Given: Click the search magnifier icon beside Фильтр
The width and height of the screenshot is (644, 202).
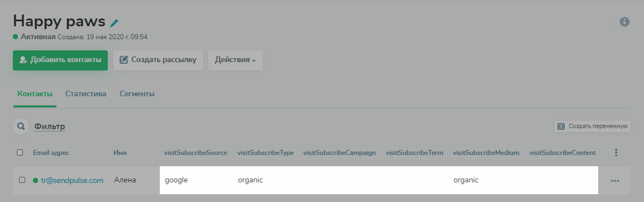Looking at the screenshot, I should (x=21, y=126).
